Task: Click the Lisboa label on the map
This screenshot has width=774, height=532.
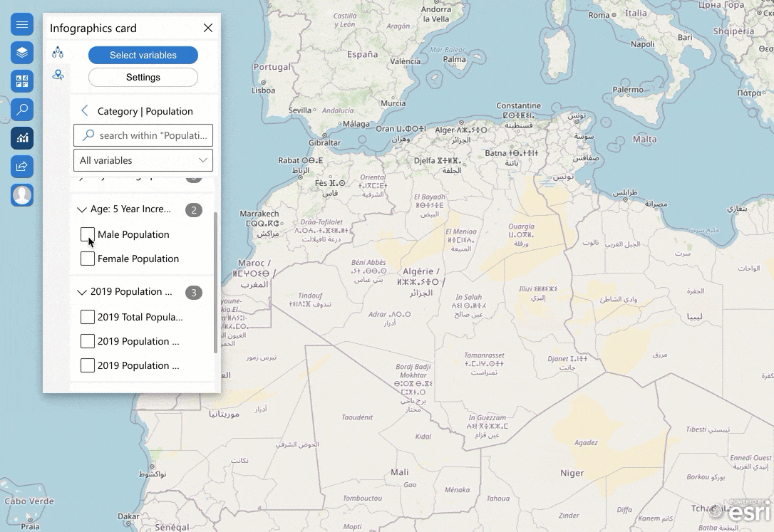Action: [263, 90]
